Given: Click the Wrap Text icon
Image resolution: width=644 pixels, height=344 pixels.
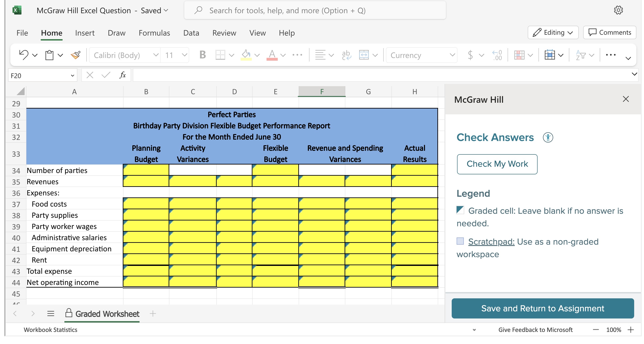Looking at the screenshot, I should (346, 55).
